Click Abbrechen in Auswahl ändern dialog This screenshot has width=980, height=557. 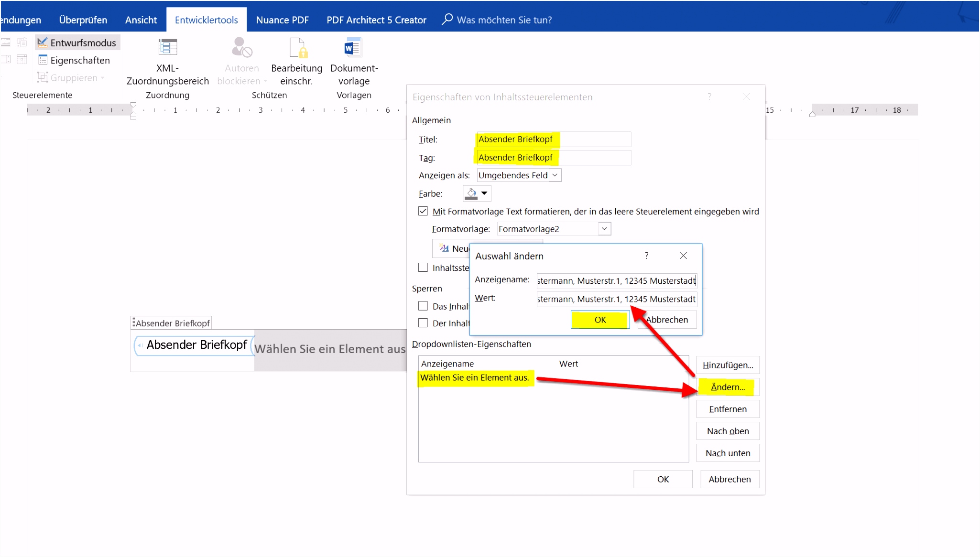click(667, 320)
